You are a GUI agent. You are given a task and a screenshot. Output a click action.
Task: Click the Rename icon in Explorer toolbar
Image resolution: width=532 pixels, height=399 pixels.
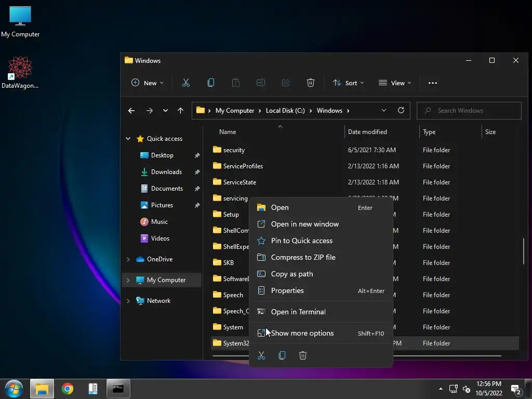[261, 83]
